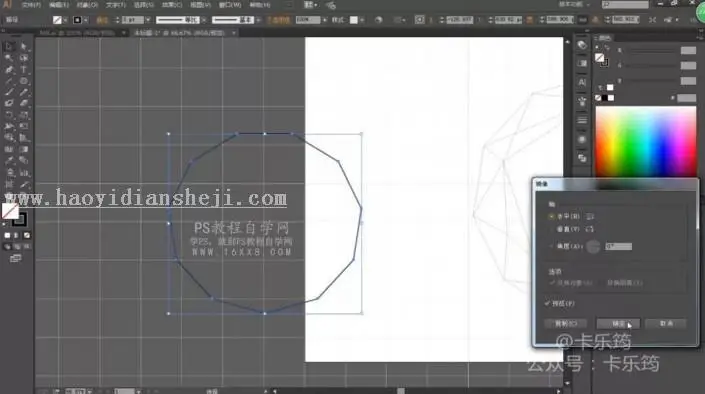Click the Recolor Artwork icon in control bar

(379, 20)
